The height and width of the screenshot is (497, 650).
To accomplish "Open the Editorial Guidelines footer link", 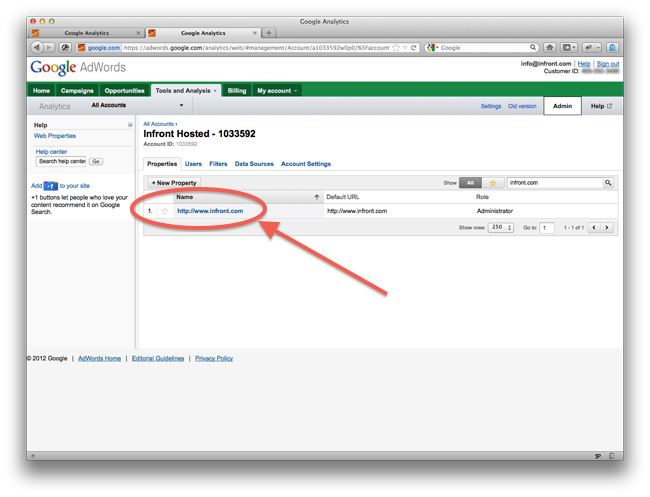I will pos(158,359).
